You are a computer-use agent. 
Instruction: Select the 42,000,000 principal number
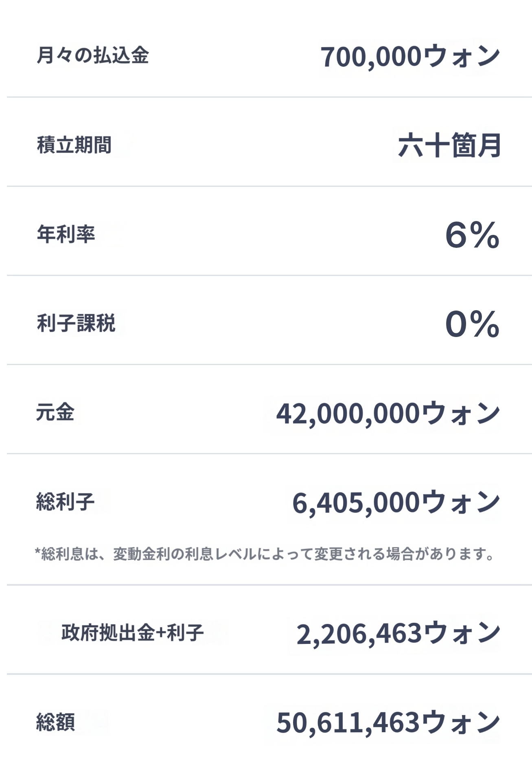tap(348, 414)
